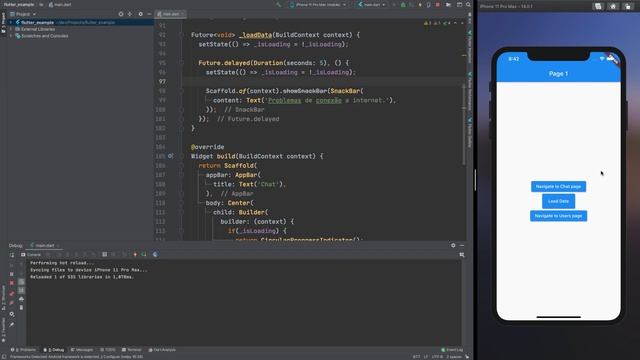The width and height of the screenshot is (640, 360).
Task: Click the Page 1 app bar title in simulator
Action: click(x=558, y=74)
